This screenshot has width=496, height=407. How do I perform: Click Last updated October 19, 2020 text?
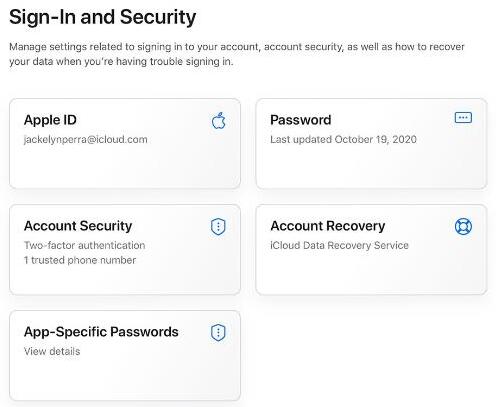343,139
